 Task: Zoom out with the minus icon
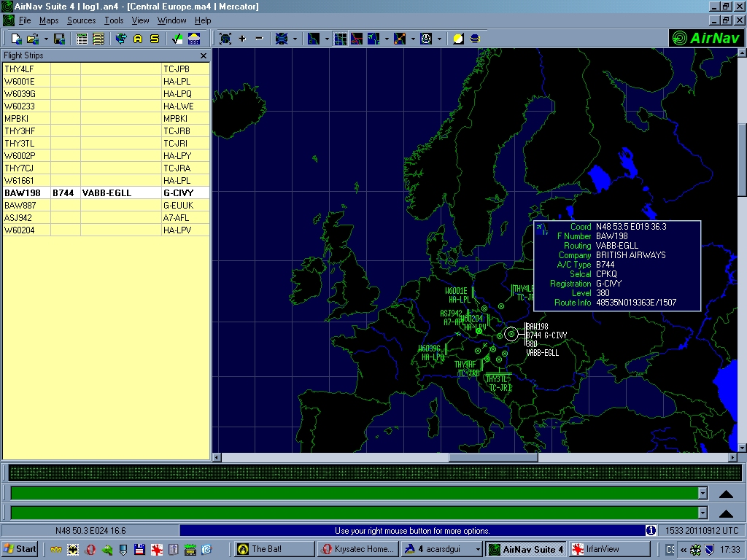coord(259,39)
